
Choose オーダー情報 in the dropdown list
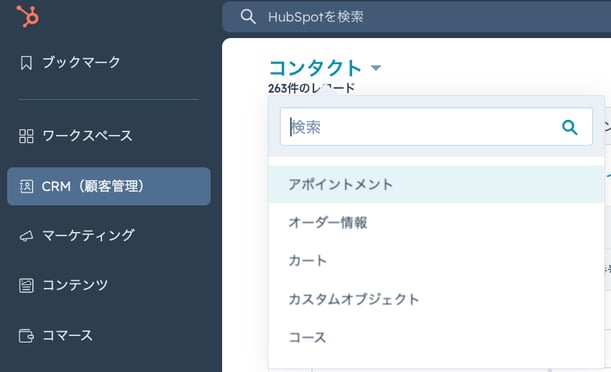pyautogui.click(x=436, y=222)
